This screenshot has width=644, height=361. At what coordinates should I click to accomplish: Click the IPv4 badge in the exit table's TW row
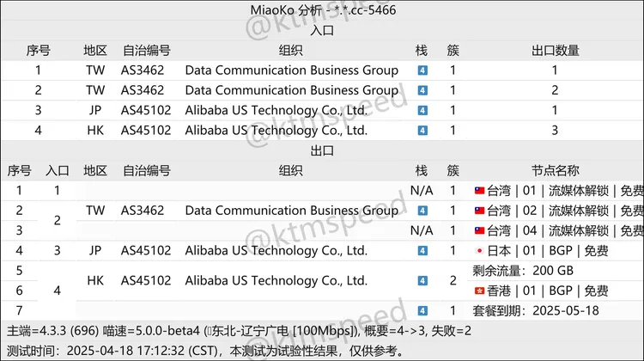pyautogui.click(x=422, y=211)
